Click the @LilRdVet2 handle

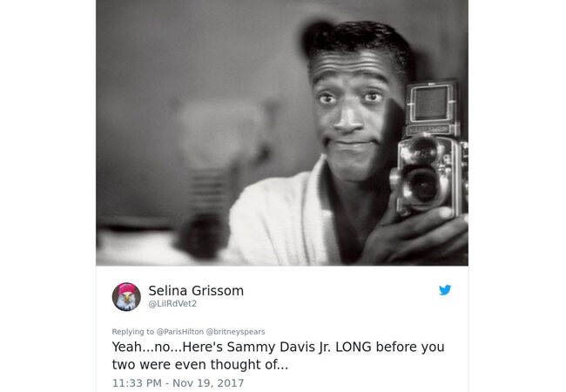click(172, 303)
